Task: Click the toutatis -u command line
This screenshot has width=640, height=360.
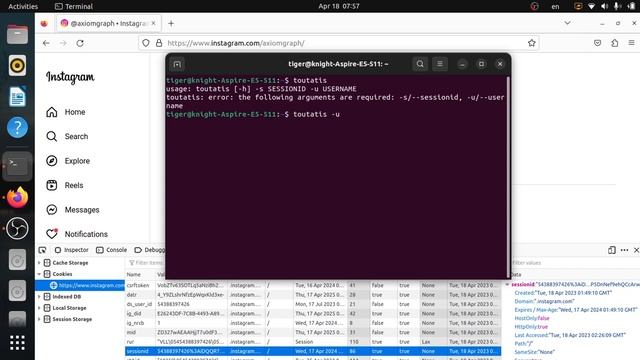Action: 253,114
